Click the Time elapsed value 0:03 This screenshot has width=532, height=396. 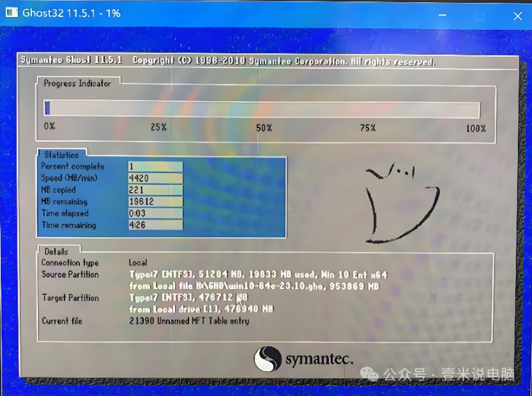point(154,213)
